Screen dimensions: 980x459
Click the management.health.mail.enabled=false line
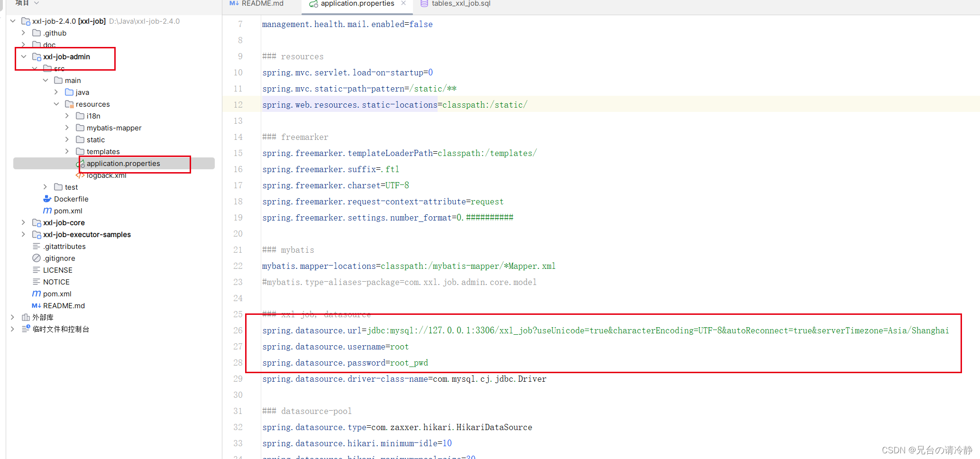point(347,24)
